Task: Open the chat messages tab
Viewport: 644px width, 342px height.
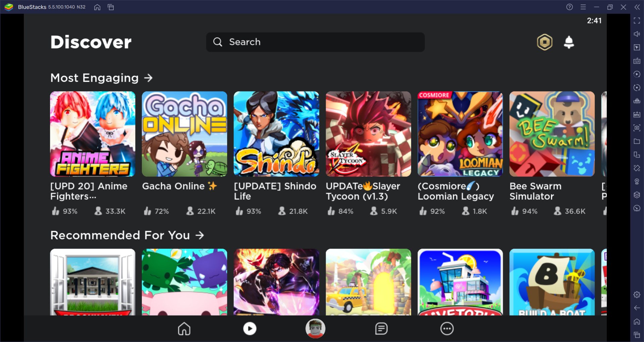Action: click(x=381, y=329)
